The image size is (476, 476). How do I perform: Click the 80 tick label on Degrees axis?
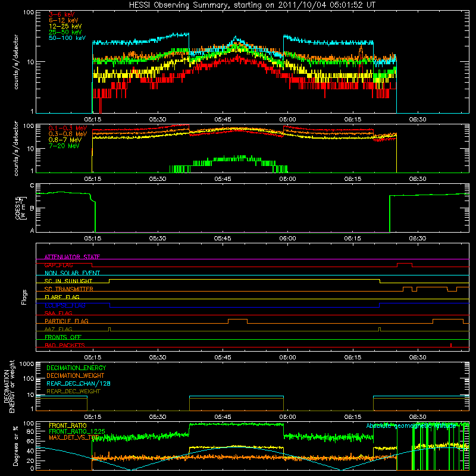point(30,431)
